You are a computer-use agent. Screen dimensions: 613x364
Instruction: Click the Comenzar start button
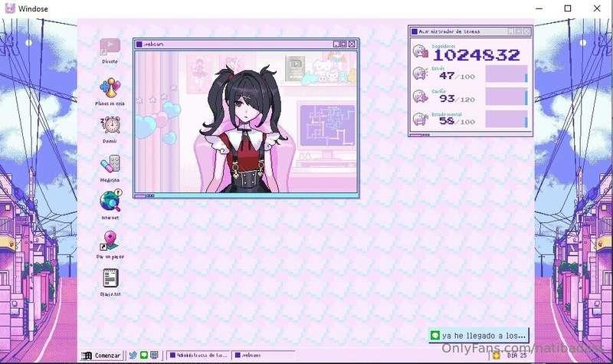[103, 356]
